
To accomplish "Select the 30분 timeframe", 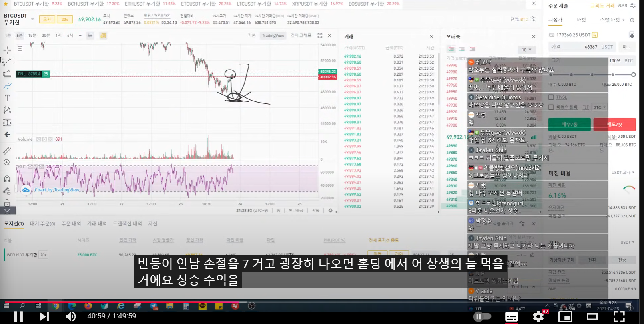I will (x=46, y=36).
